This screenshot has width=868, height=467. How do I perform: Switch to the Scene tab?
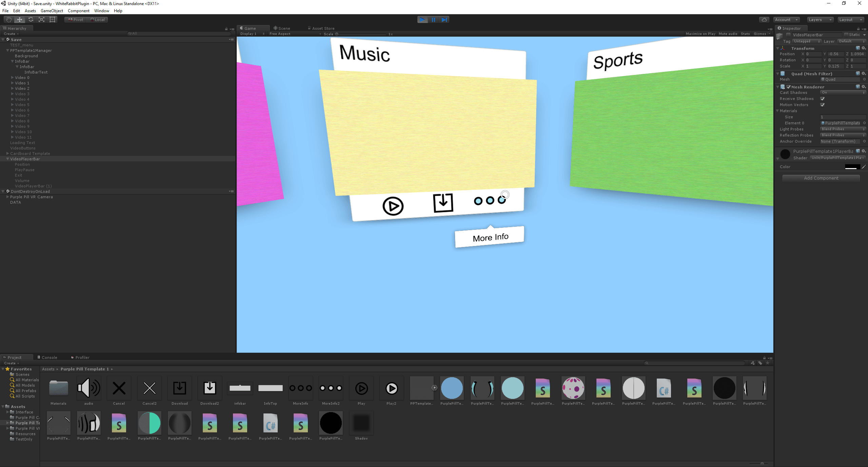[282, 28]
